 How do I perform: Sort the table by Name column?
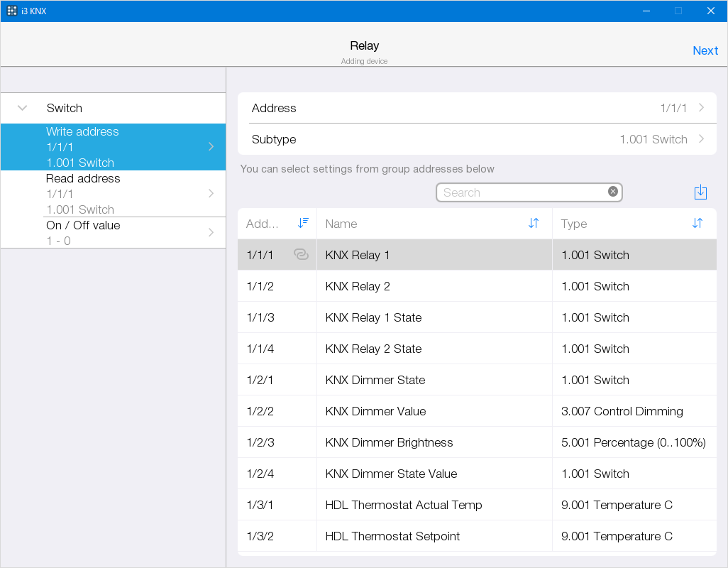(534, 223)
